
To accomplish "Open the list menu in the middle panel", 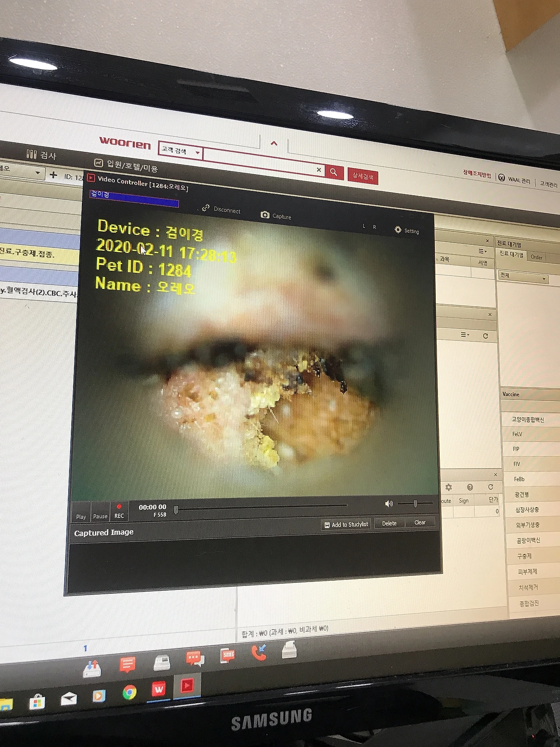I will [465, 335].
